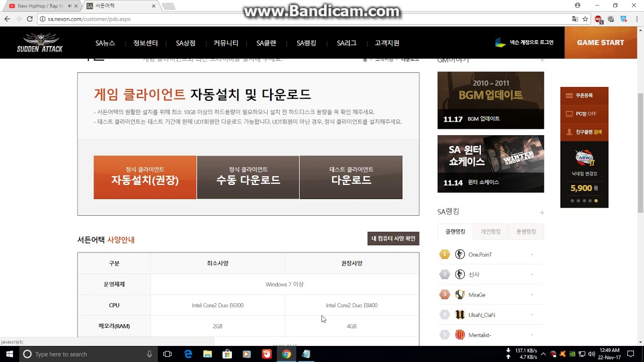Click the One.PoinT clan emblem icon

point(460,254)
